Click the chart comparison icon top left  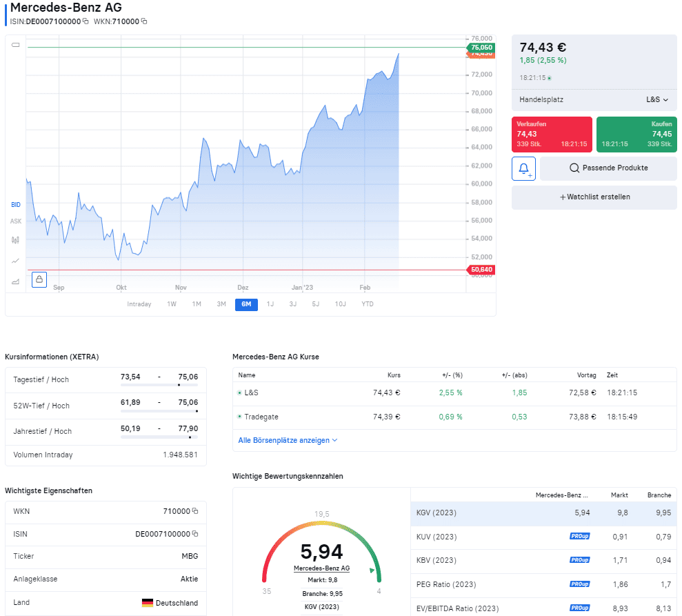pyautogui.click(x=15, y=43)
